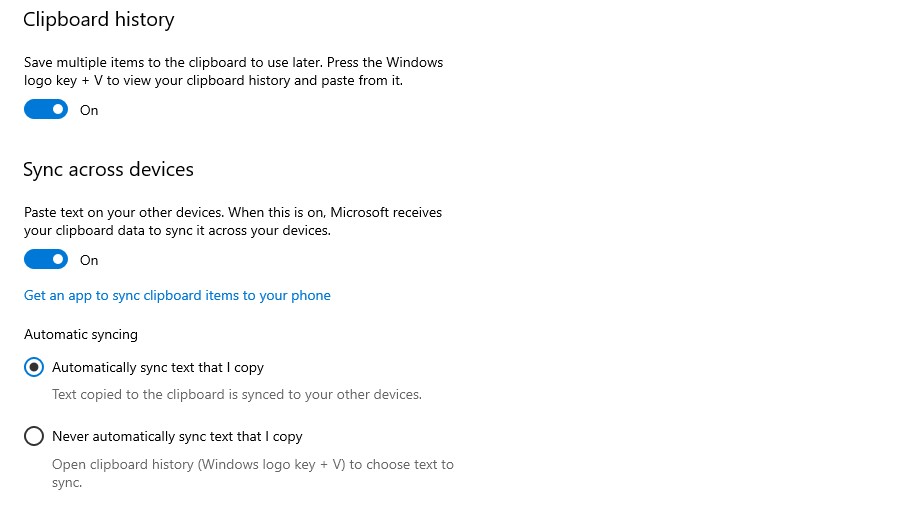Disable the Sync across devices switch
Viewport: 912px width, 507px height.
46,259
